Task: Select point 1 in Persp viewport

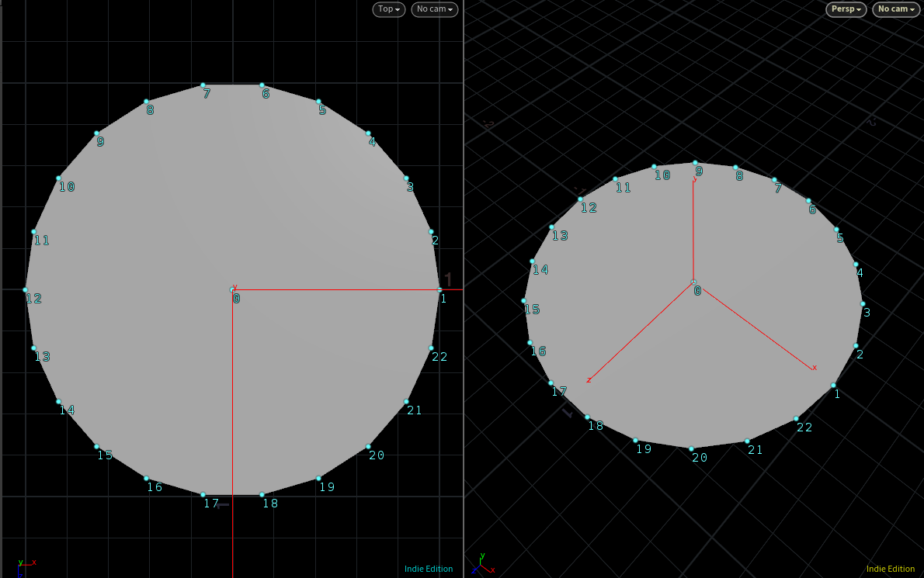Action: point(833,386)
